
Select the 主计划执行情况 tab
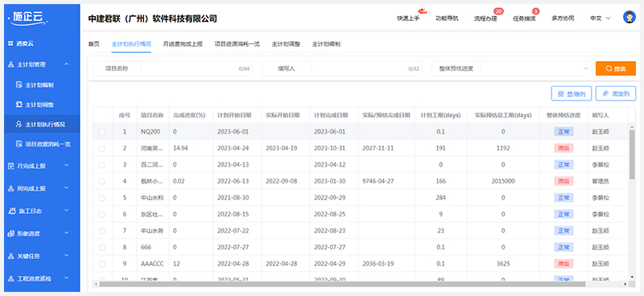pos(131,44)
